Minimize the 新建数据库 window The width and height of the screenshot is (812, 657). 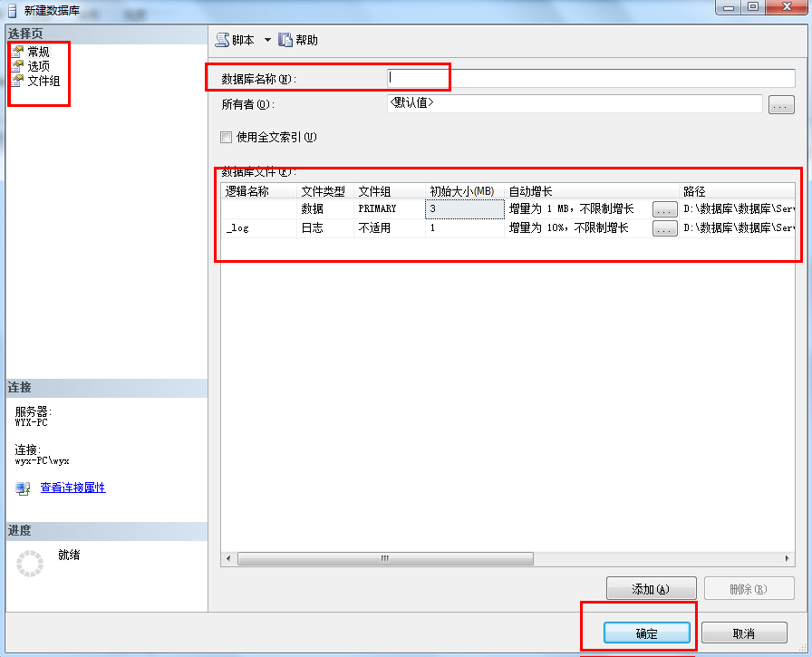[730, 6]
